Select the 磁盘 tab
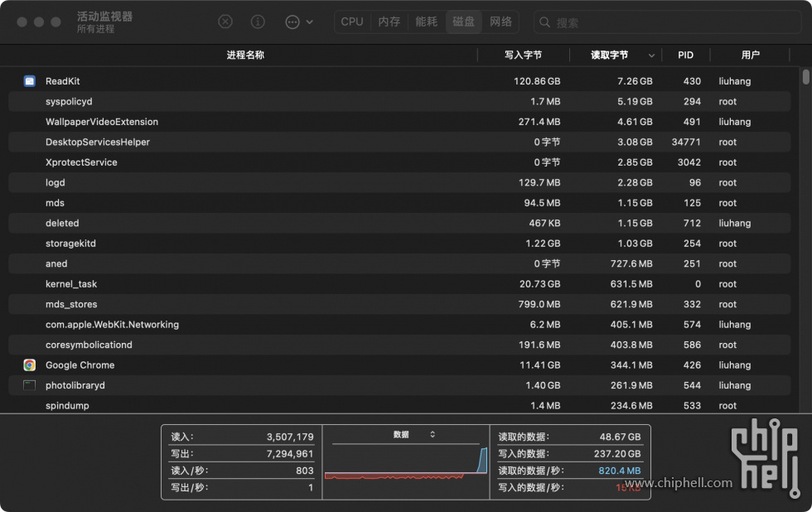The image size is (812, 512). tap(463, 22)
